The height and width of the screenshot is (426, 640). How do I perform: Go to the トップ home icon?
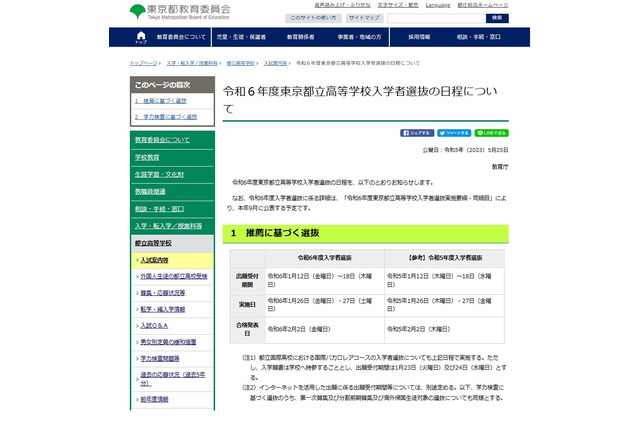click(141, 37)
